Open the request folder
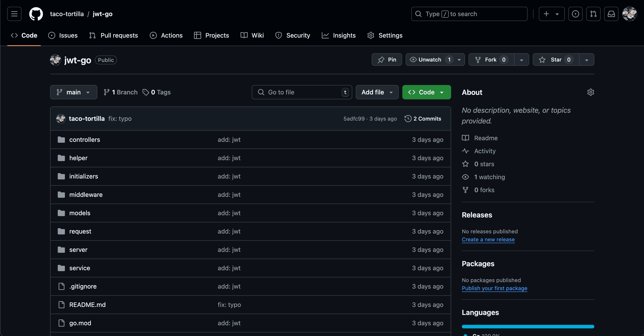The height and width of the screenshot is (336, 644). pos(80,231)
